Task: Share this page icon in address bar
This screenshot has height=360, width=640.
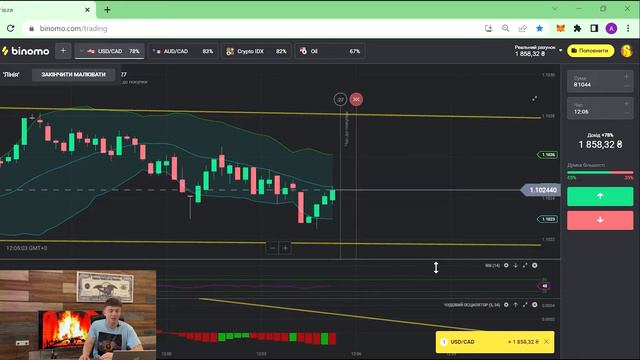Action: (522, 28)
